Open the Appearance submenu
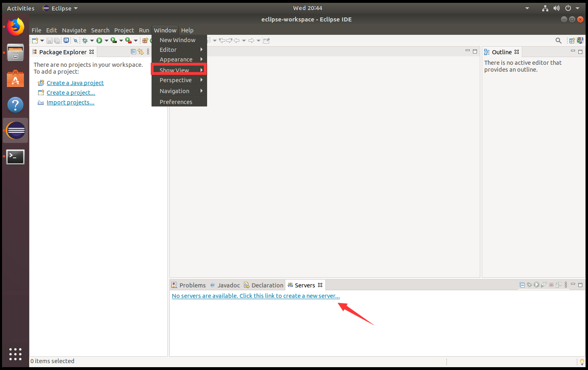Viewport: 588px width, 370px height. (179, 60)
